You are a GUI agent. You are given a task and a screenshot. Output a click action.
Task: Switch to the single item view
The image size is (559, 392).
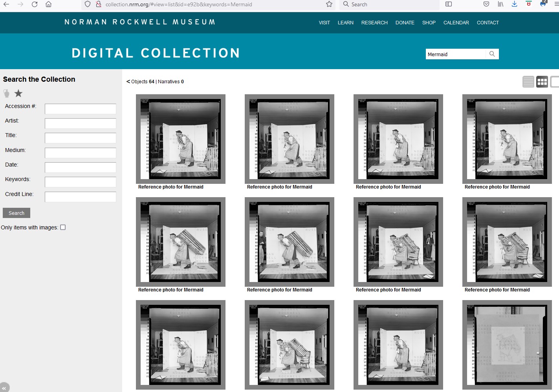[x=555, y=82]
